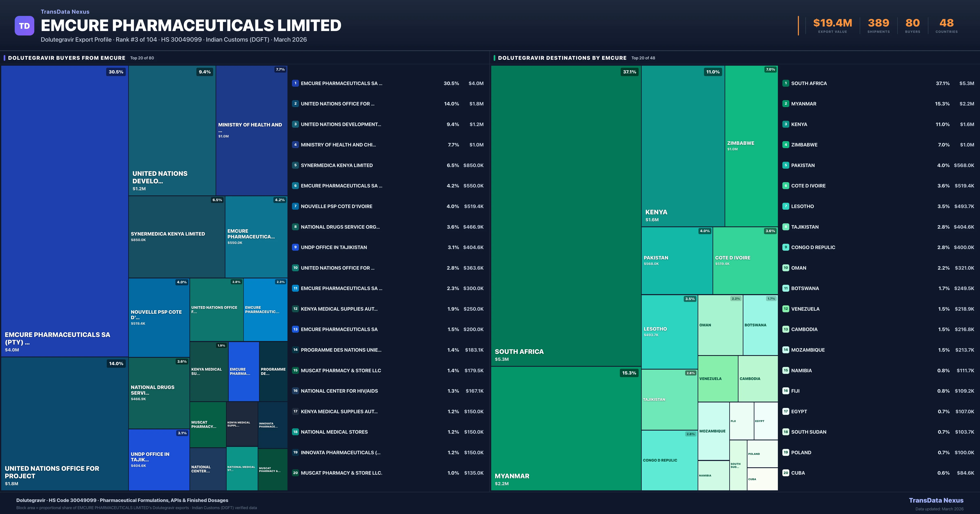This screenshot has height=514, width=980.
Task: Click rank 10 badge beside Oman
Action: coord(786,268)
